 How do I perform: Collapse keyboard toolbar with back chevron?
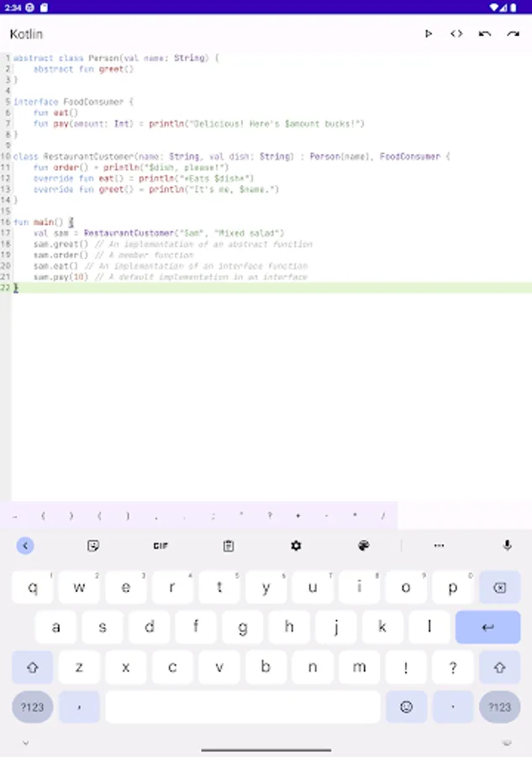[25, 546]
